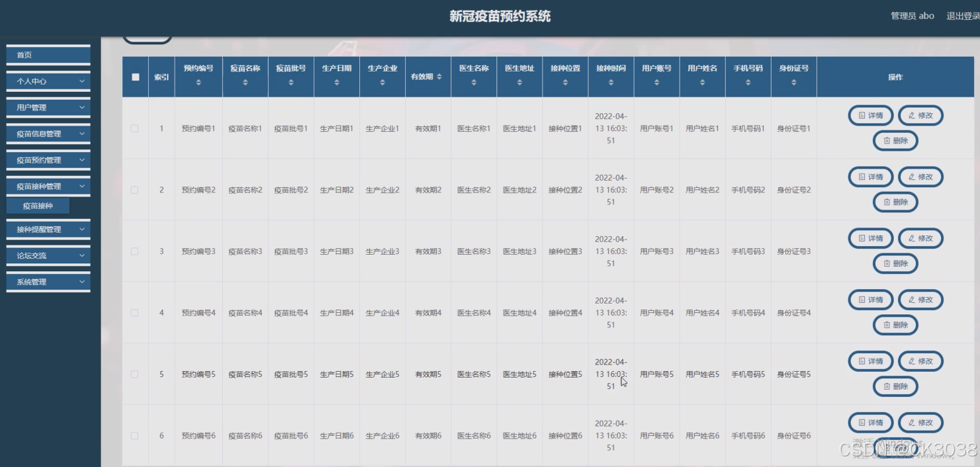Click 删除 for row 预约编号1
The height and width of the screenshot is (467, 980).
(895, 141)
